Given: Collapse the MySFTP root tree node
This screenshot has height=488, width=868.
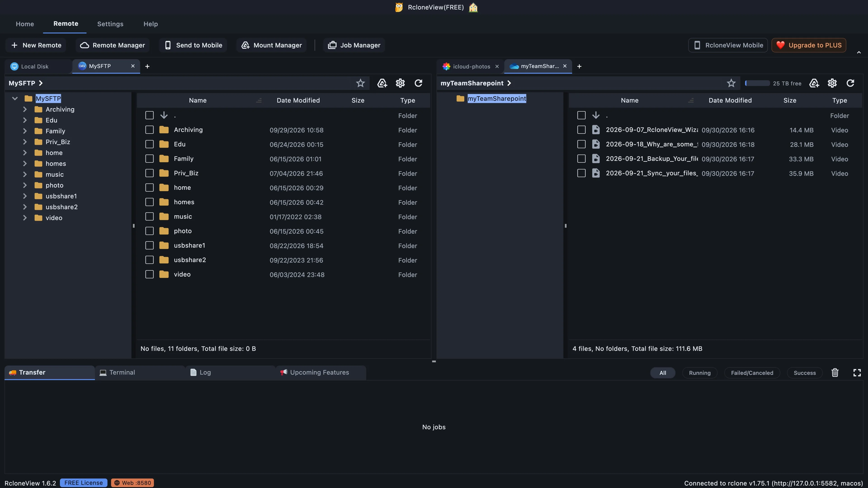Looking at the screenshot, I should [14, 99].
